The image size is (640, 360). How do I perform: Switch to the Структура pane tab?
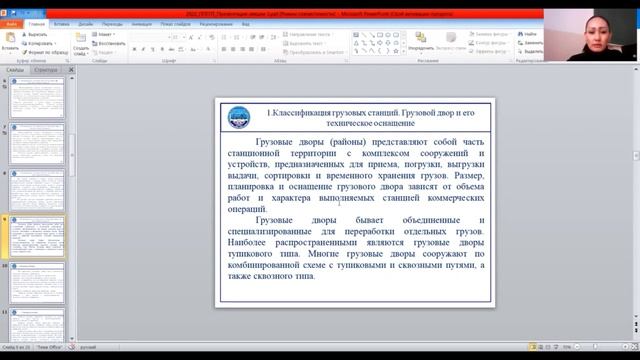point(45,70)
